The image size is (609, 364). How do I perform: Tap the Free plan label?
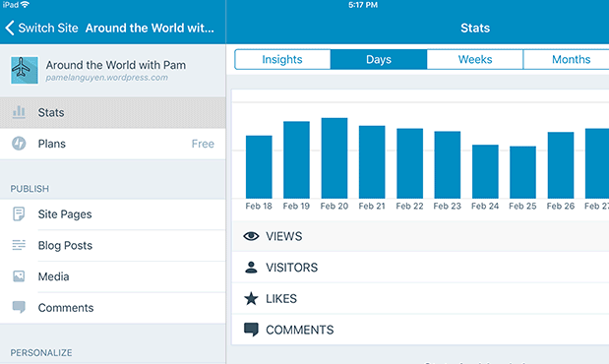pyautogui.click(x=203, y=144)
